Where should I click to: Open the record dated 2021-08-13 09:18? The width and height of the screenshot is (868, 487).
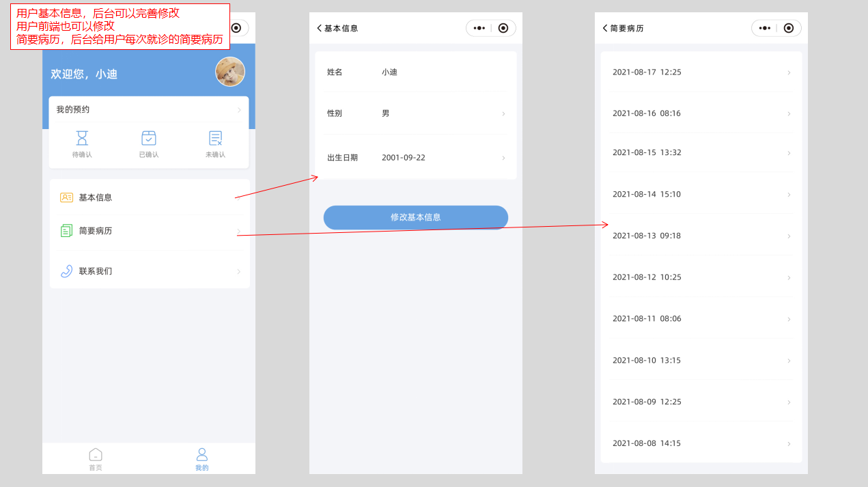701,236
